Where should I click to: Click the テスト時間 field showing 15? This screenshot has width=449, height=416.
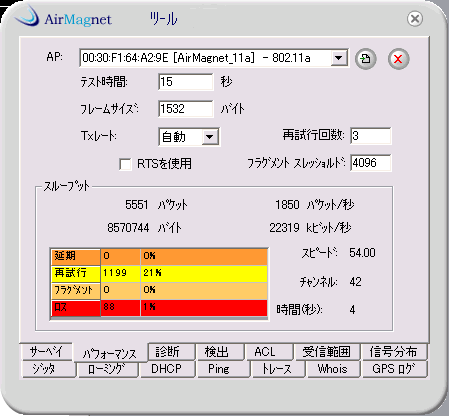[x=186, y=82]
